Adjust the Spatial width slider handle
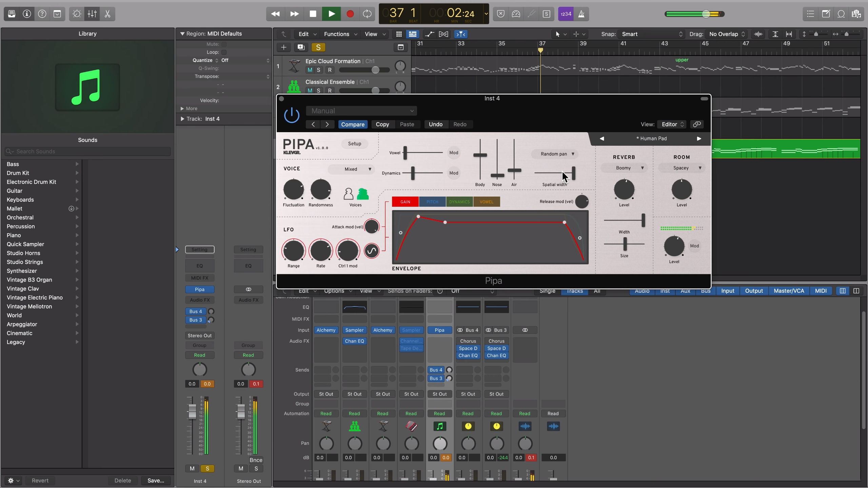This screenshot has height=488, width=868. 573,173
